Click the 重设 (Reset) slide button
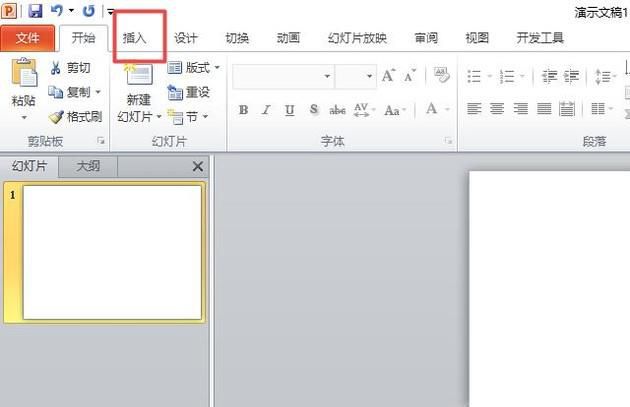 click(188, 92)
